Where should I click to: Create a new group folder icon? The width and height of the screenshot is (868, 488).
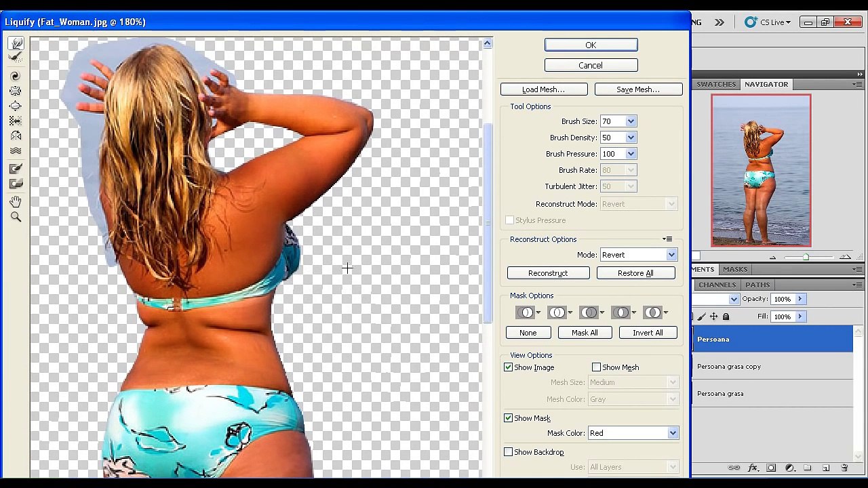point(808,468)
